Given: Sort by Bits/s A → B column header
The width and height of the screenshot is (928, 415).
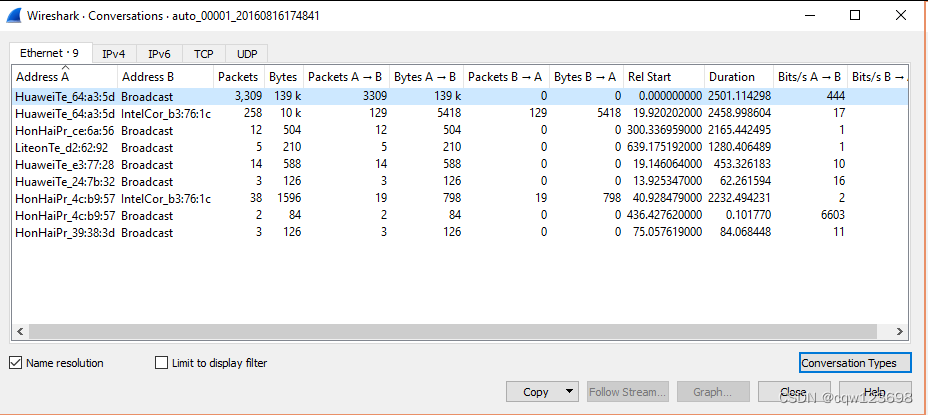Looking at the screenshot, I should point(810,76).
